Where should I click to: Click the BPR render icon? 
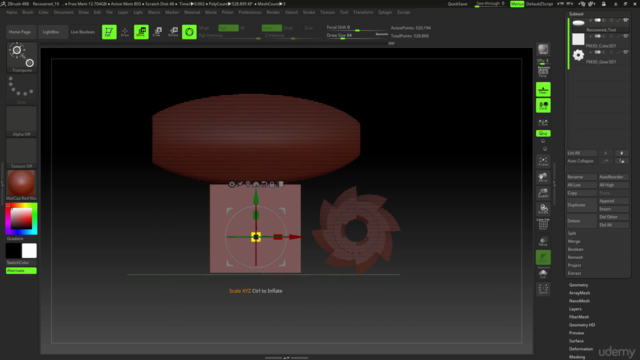[x=543, y=49]
